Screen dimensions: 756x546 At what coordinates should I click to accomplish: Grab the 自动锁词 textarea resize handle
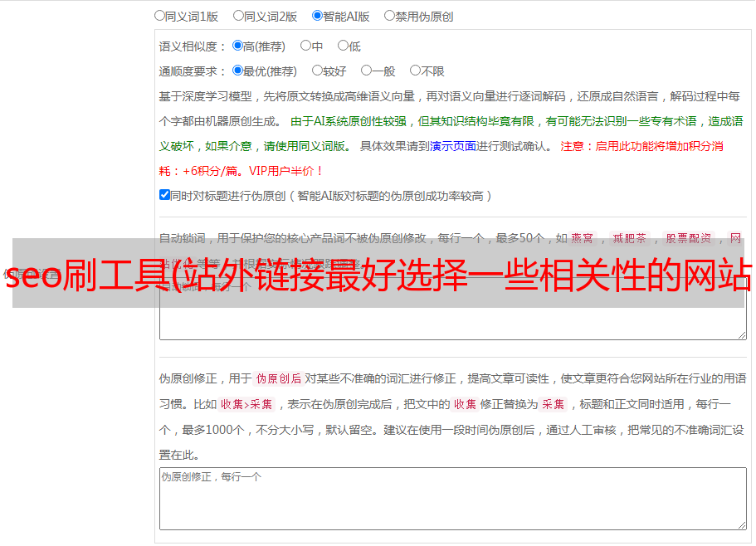(x=742, y=335)
